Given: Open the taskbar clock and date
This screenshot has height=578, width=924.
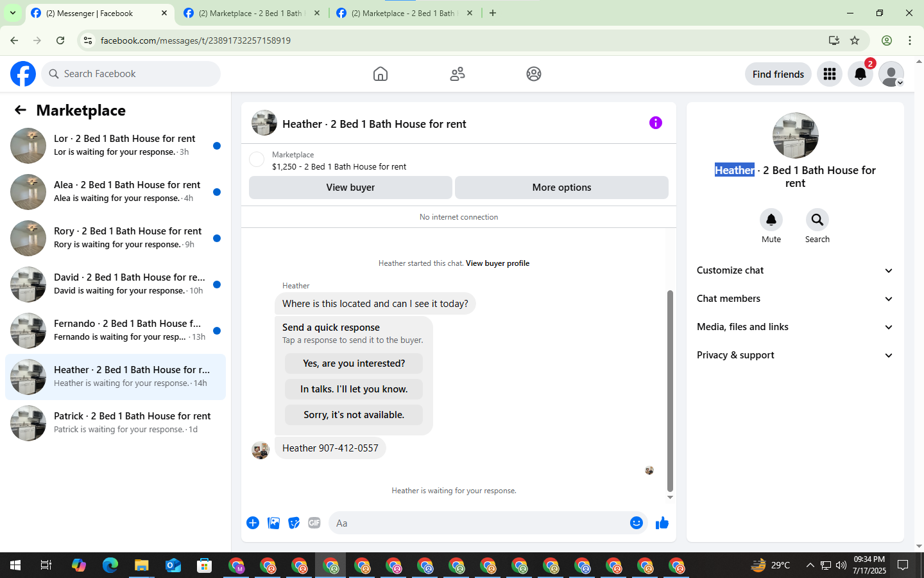Looking at the screenshot, I should click(869, 565).
